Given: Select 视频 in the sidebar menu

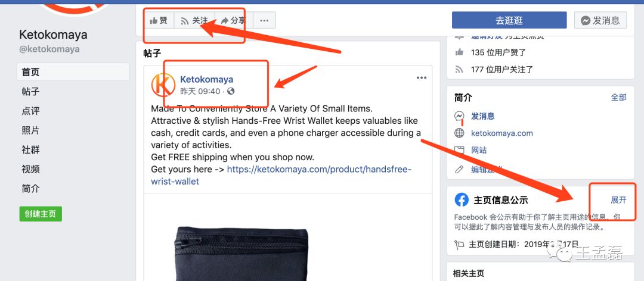Looking at the screenshot, I should [31, 169].
